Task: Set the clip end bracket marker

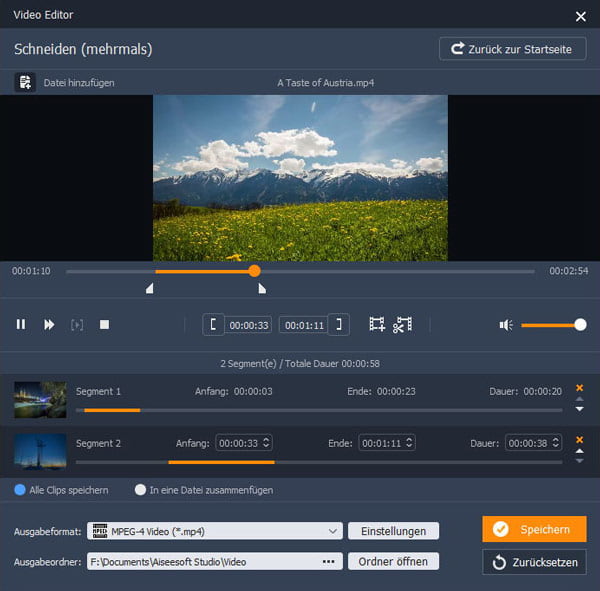Action: [x=341, y=324]
